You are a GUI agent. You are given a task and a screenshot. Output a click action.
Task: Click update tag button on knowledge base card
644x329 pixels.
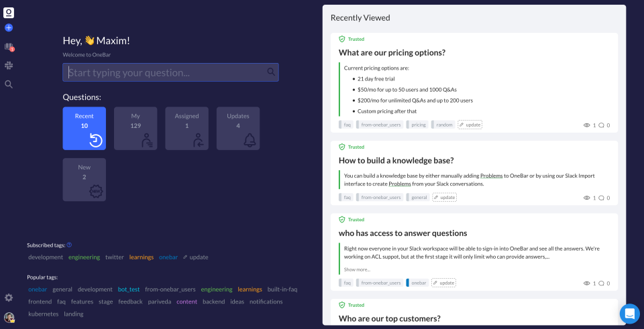444,197
